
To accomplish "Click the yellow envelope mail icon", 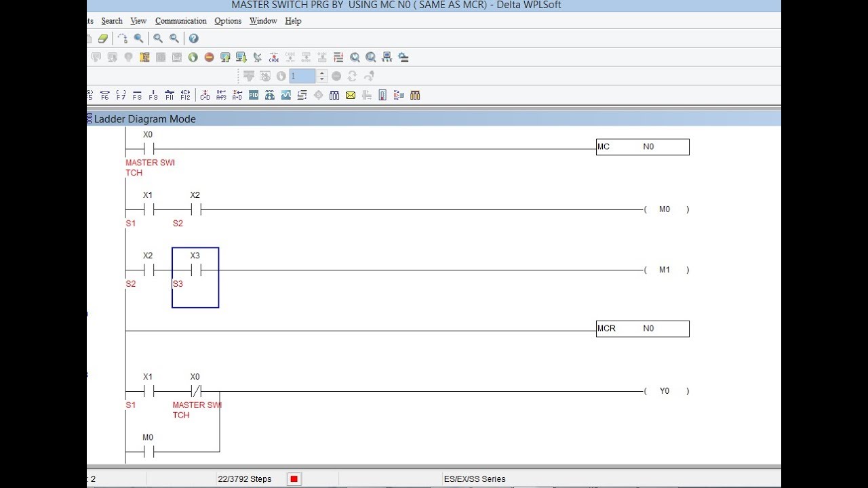I will 351,96.
